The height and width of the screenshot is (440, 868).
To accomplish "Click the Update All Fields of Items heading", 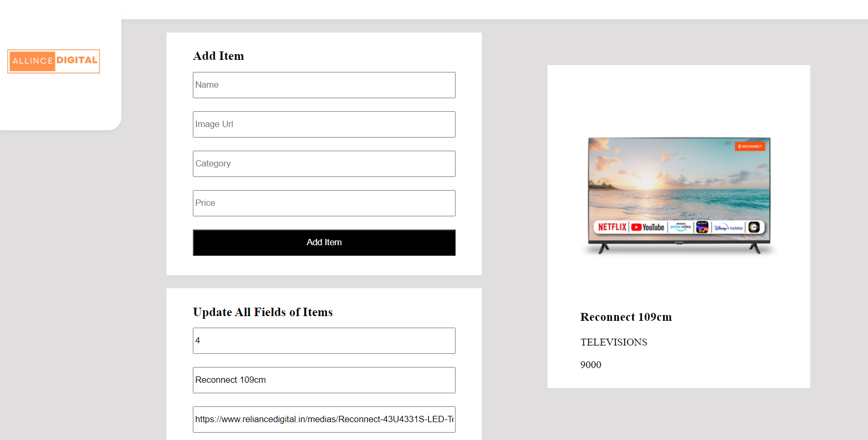I will point(263,312).
